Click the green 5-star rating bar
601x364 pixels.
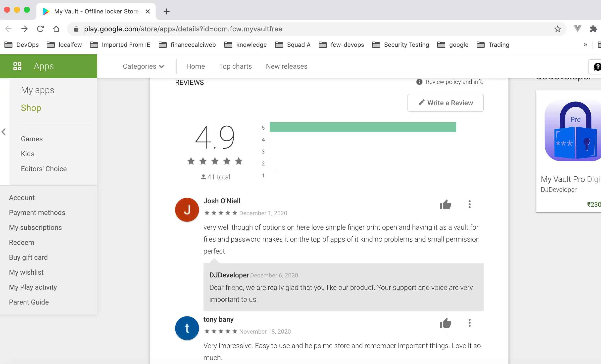363,127
